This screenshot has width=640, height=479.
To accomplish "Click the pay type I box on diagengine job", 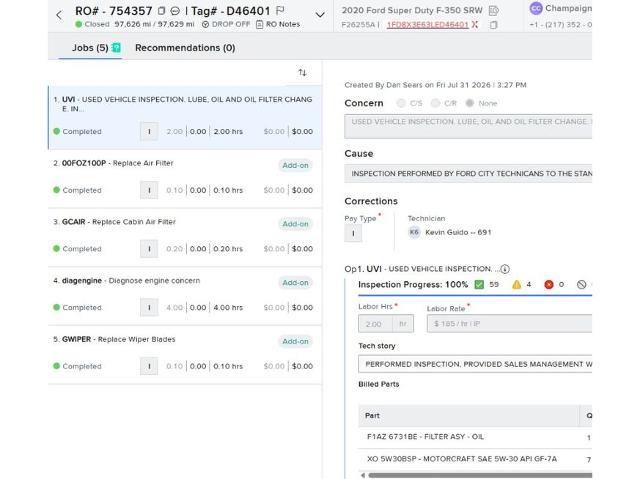I will [x=149, y=308].
